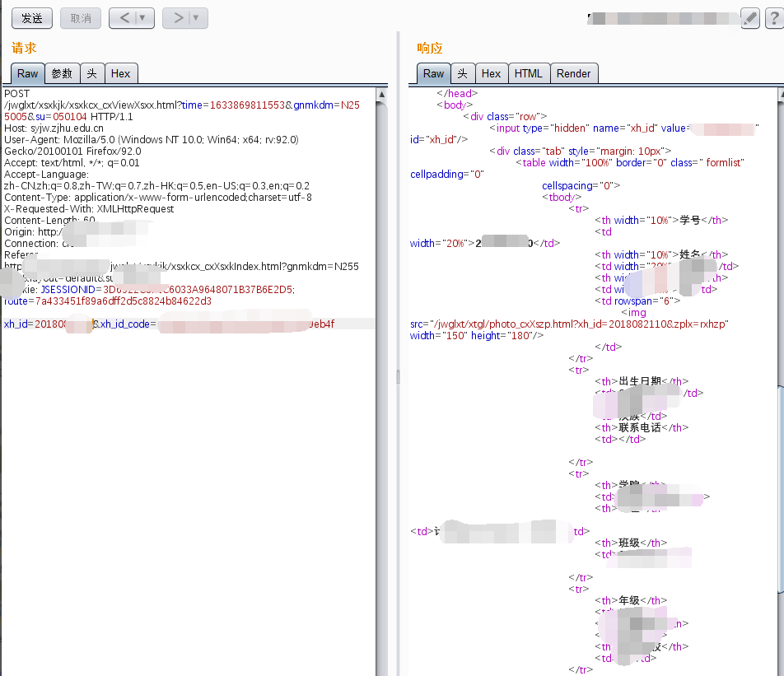Click the Accept: text/html header line
This screenshot has height=676, width=784.
[x=72, y=162]
